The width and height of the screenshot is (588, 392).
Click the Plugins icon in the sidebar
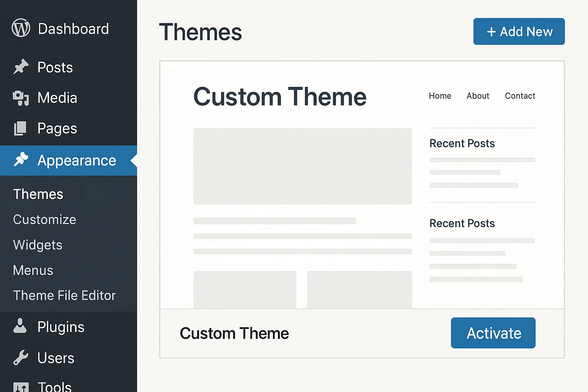pyautogui.click(x=20, y=327)
